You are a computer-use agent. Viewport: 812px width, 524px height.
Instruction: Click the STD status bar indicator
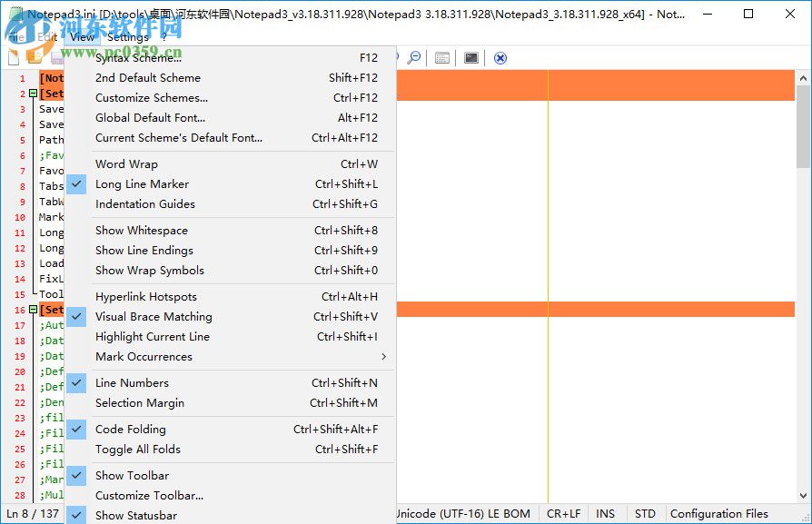(x=645, y=514)
